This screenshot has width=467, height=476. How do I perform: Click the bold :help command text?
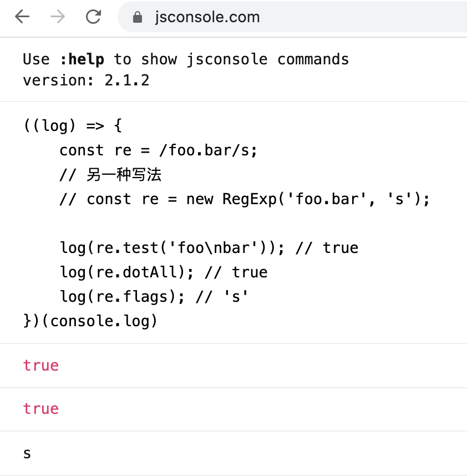coord(82,59)
